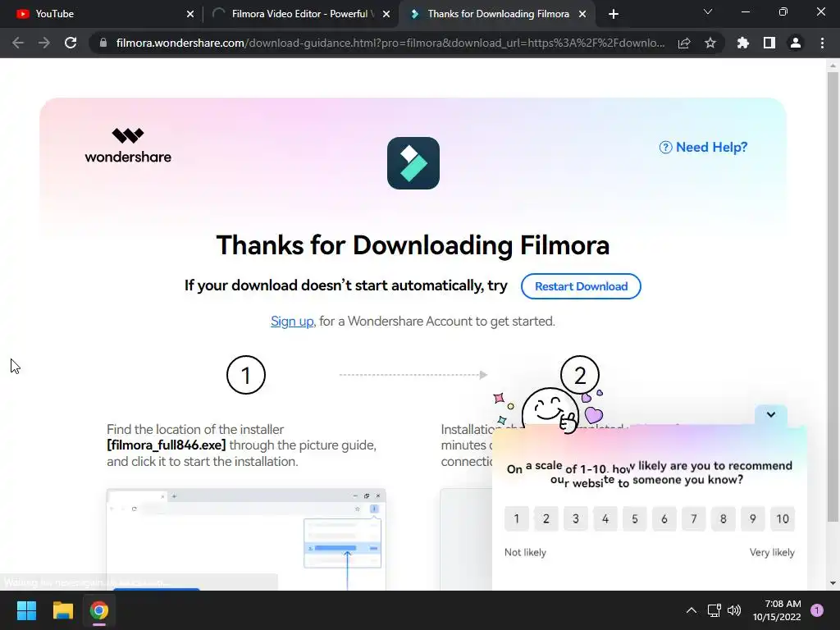Open a new browser tab
840x630 pixels.
pos(614,14)
